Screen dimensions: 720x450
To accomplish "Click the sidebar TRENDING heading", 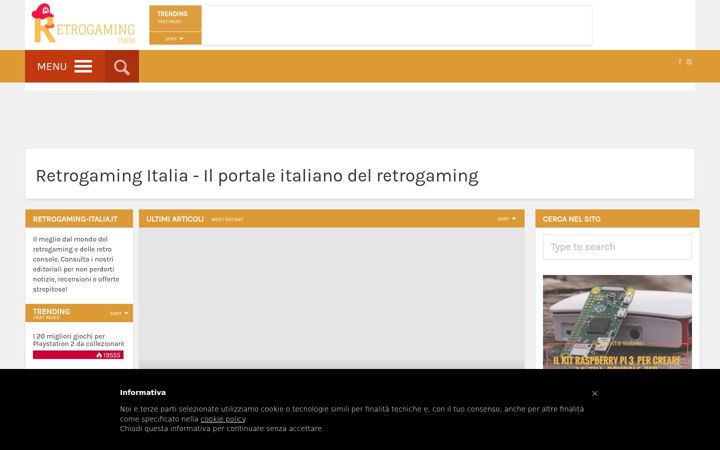I will click(x=51, y=311).
